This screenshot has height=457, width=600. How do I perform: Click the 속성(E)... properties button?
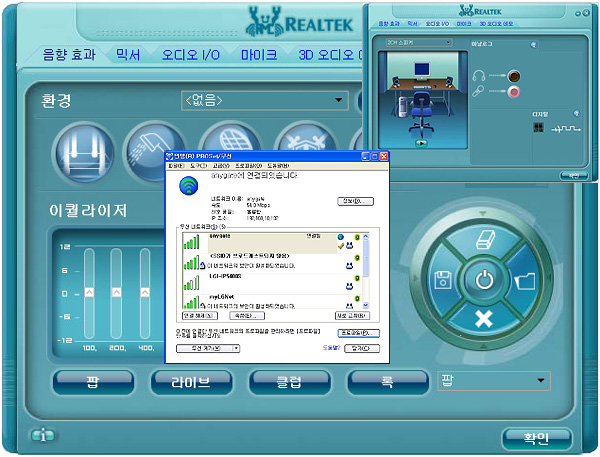pyautogui.click(x=247, y=316)
